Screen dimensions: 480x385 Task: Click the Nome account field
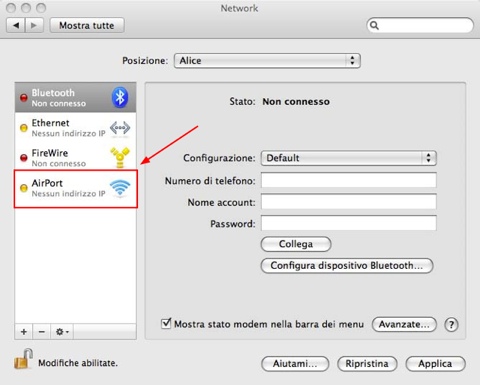click(349, 202)
